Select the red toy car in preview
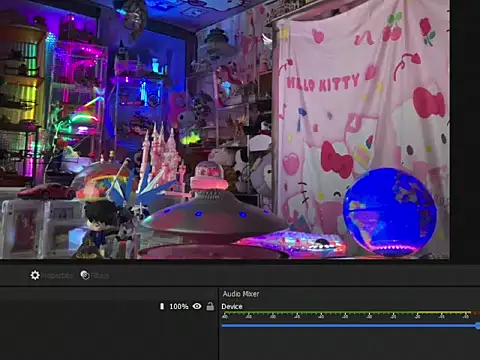This screenshot has height=360, width=480. coord(47,192)
